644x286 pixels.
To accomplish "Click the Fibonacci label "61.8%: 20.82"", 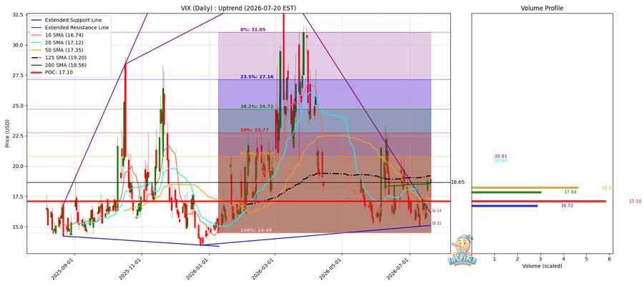I will click(x=257, y=154).
